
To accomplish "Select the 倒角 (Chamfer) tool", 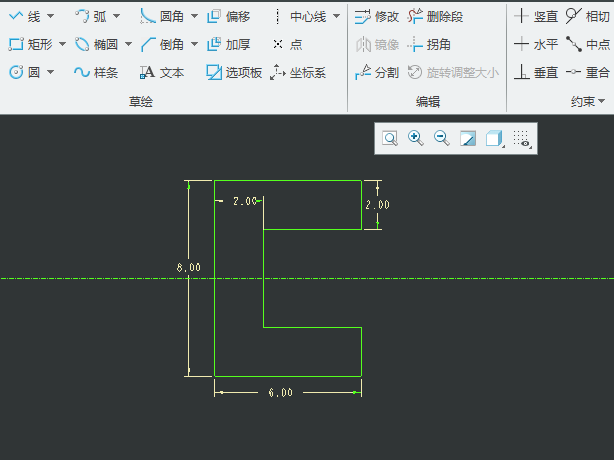I will click(162, 44).
